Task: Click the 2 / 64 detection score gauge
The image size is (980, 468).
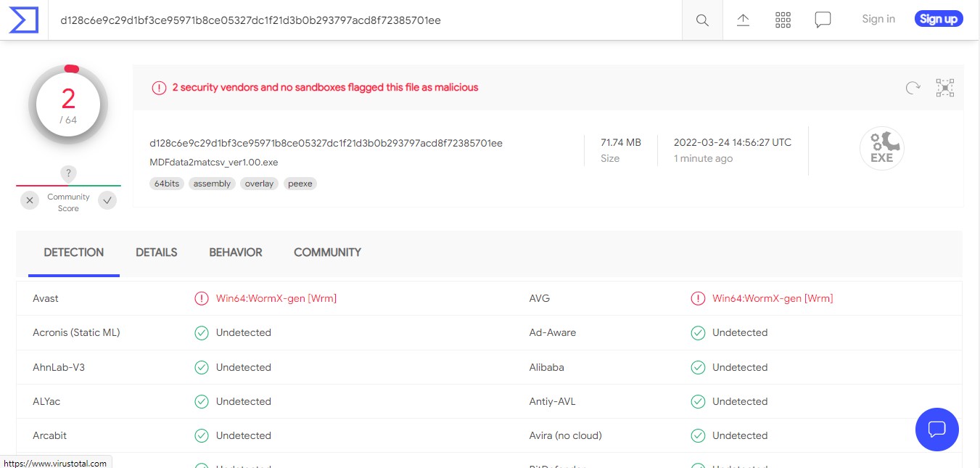Action: coord(68,105)
